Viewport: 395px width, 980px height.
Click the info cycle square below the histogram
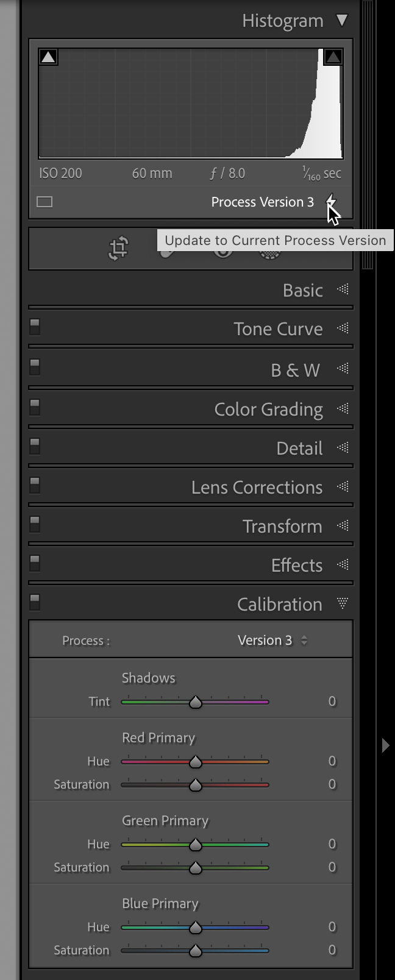44,201
